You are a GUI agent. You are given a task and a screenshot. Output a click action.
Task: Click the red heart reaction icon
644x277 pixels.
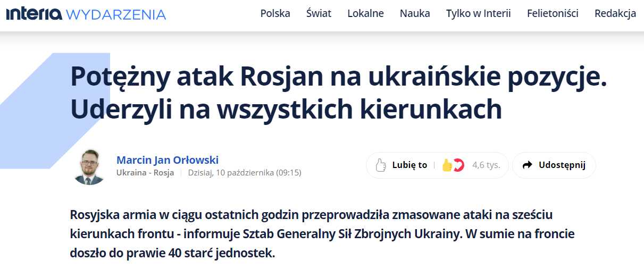click(x=458, y=165)
